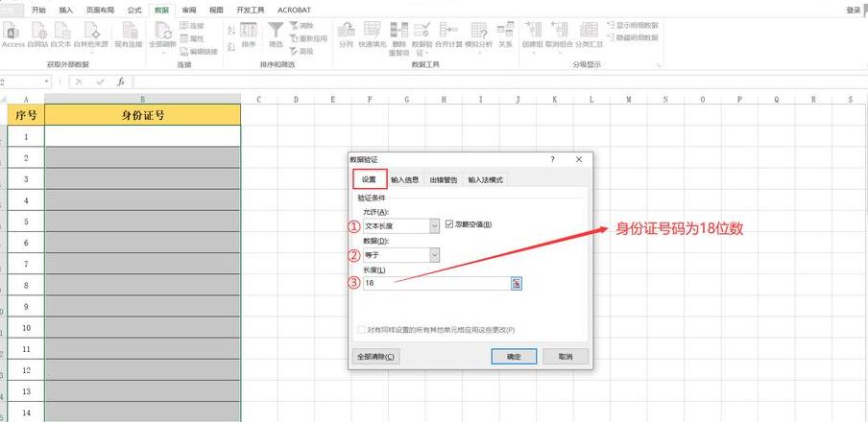Select the 设置 tab in dialog
Image resolution: width=868 pixels, height=422 pixels.
(370, 179)
